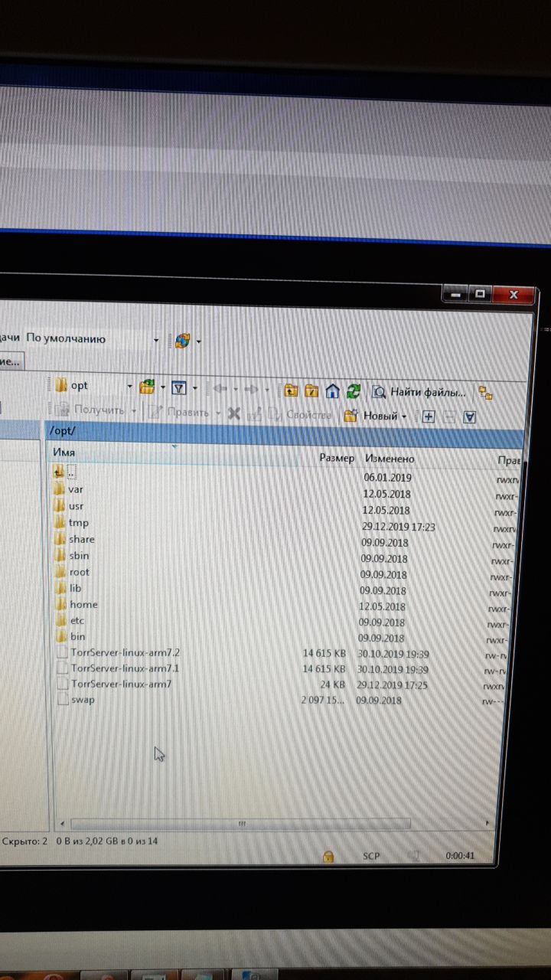This screenshot has height=980, width=551.
Task: Expand the Получить dropdown arrow
Action: point(134,411)
